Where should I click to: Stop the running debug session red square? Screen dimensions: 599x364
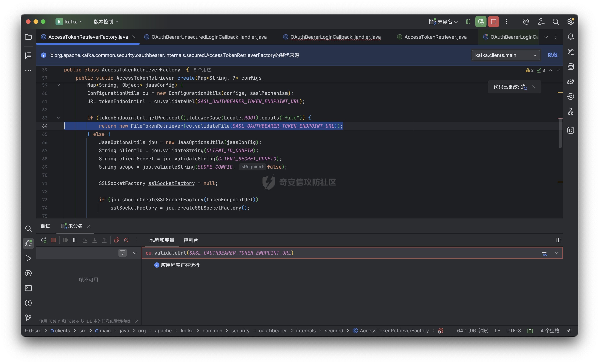point(494,22)
